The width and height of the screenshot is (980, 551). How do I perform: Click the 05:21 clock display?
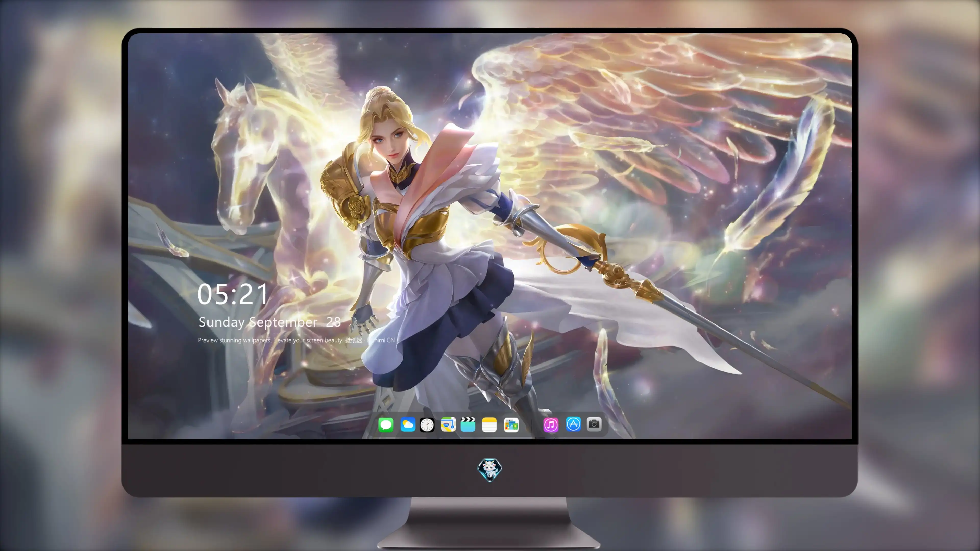click(x=232, y=294)
